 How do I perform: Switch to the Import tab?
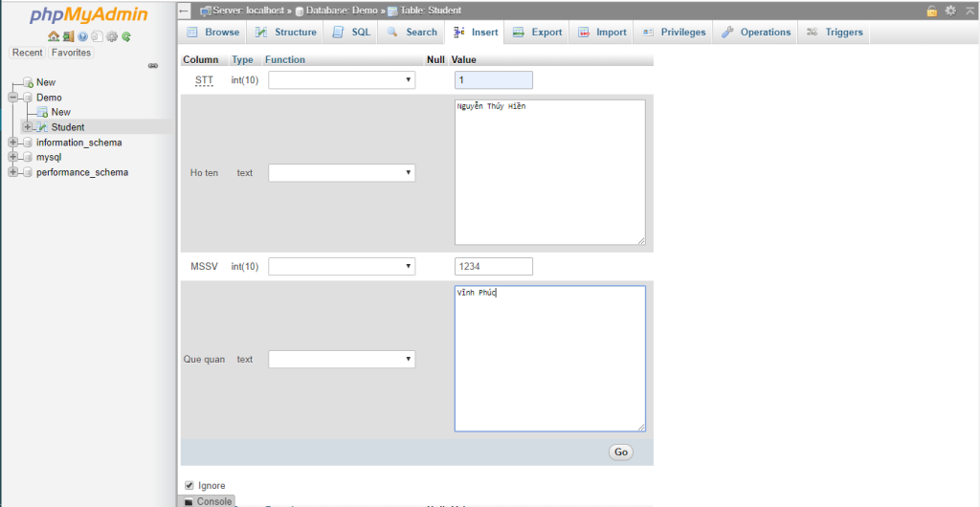pyautogui.click(x=602, y=33)
